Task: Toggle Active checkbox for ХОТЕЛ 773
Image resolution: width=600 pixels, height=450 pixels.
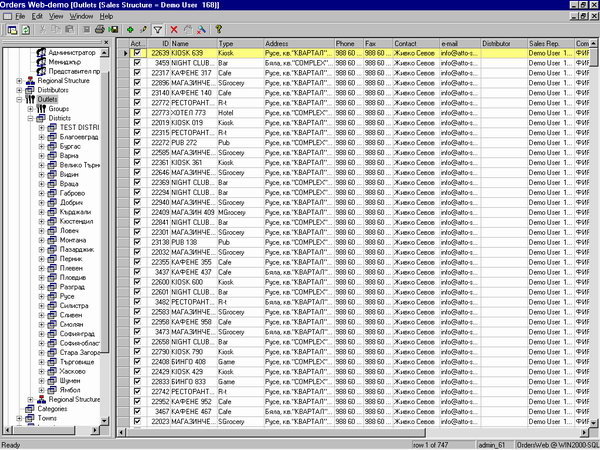Action: 137,112
